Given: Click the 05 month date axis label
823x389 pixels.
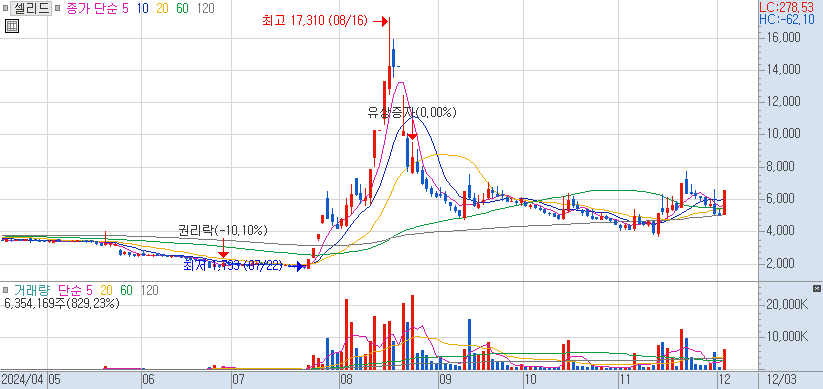Looking at the screenshot, I should 55,379.
